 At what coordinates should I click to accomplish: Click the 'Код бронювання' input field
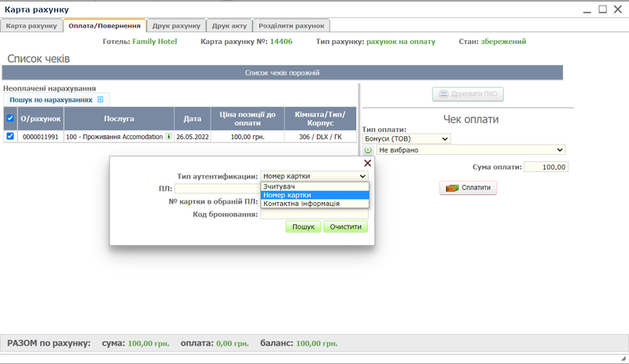[314, 214]
